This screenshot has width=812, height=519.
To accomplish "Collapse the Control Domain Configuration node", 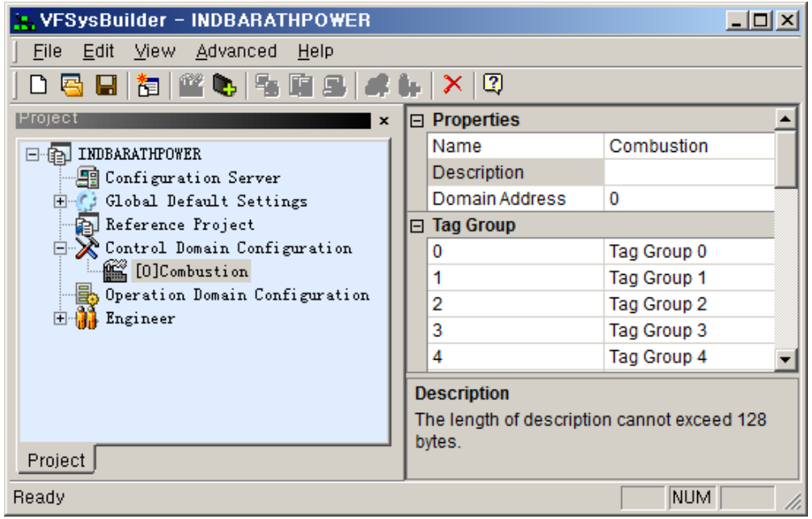I will point(60,248).
